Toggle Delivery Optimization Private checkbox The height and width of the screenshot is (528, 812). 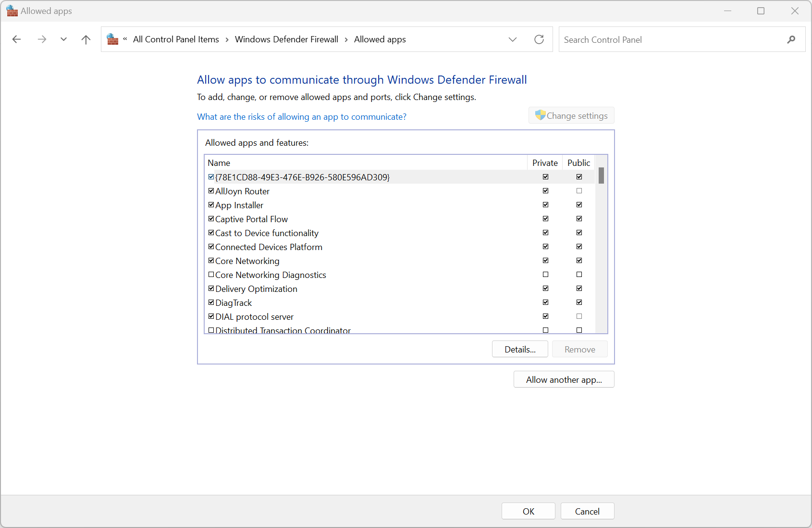[x=545, y=289]
